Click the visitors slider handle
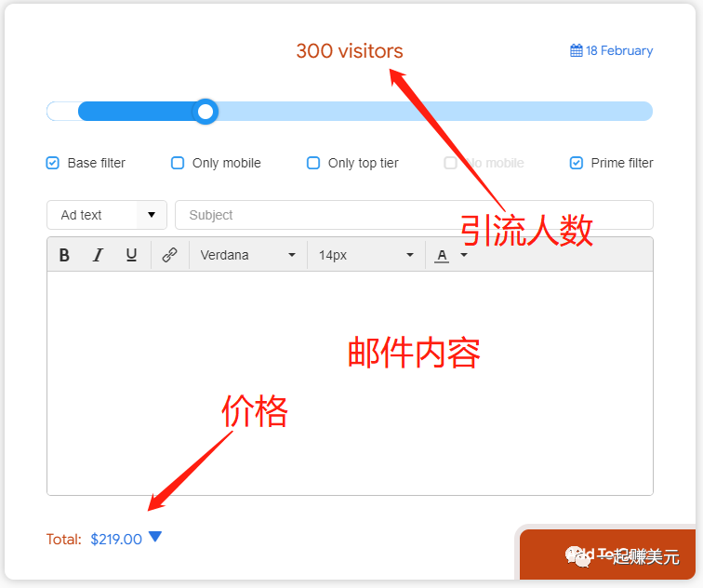The image size is (703, 588). coord(206,112)
